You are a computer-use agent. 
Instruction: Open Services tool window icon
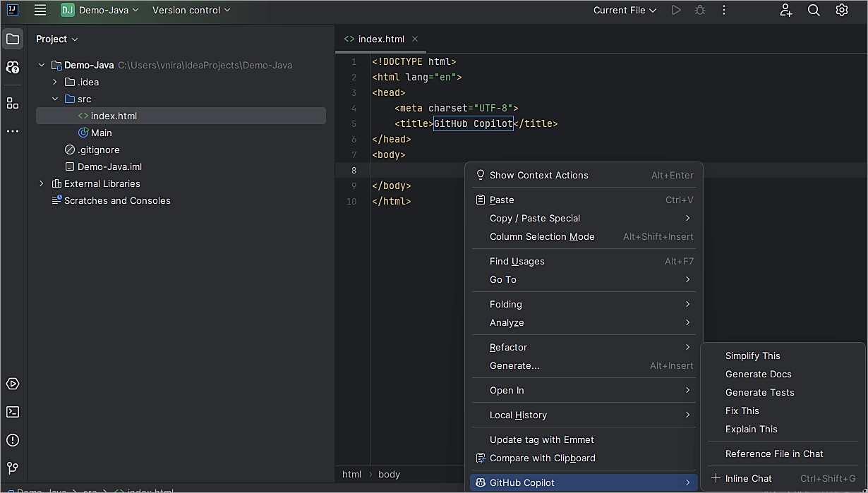point(13,384)
